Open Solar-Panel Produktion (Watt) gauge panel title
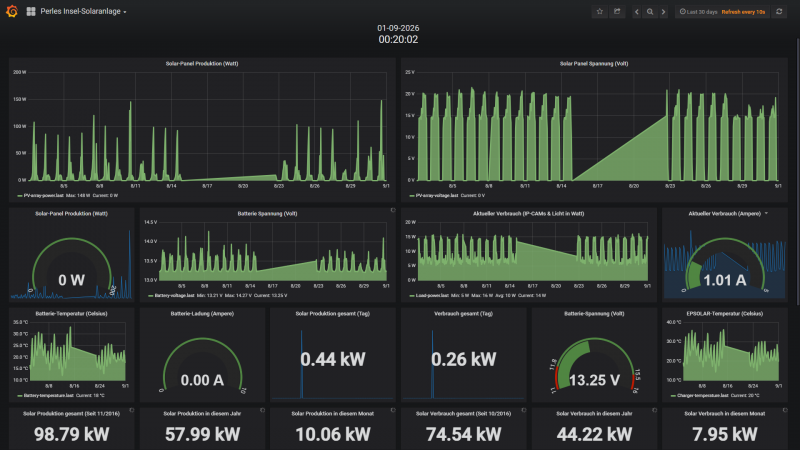The width and height of the screenshot is (800, 450). pos(71,214)
